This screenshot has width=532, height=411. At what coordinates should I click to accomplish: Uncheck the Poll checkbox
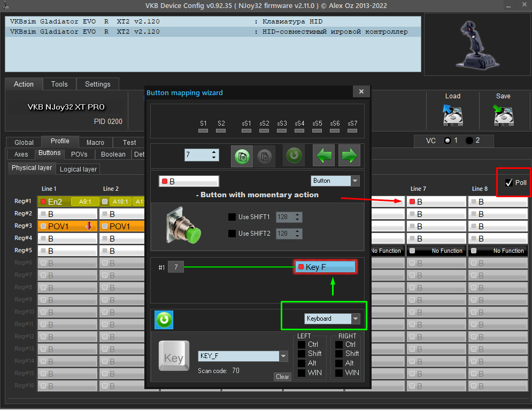pos(508,183)
